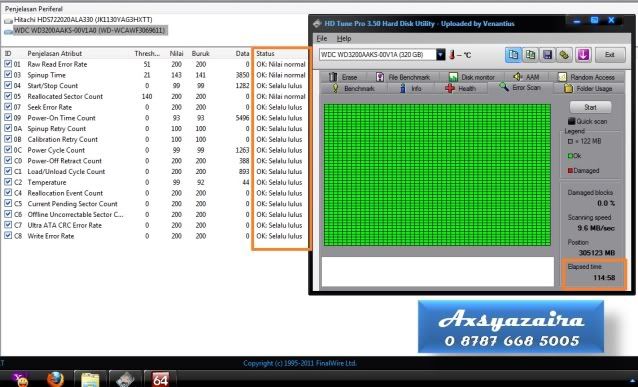
Task: Open the options wrench icon
Action: click(x=564, y=55)
